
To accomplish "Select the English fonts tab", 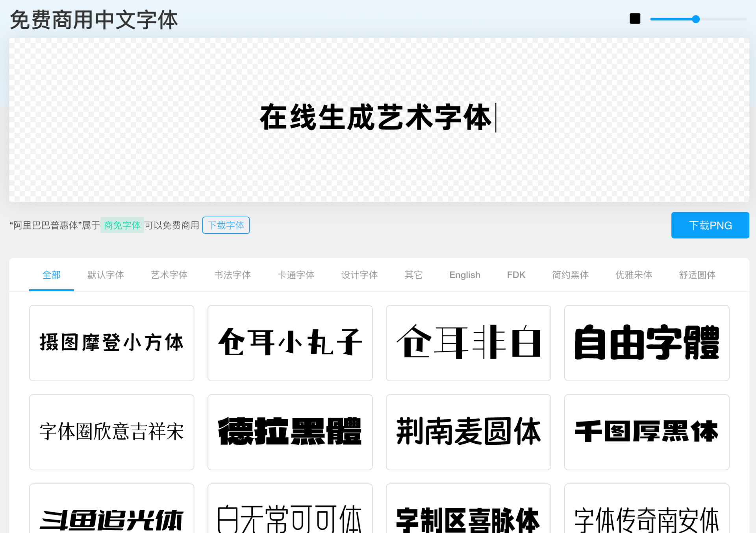I will [465, 275].
